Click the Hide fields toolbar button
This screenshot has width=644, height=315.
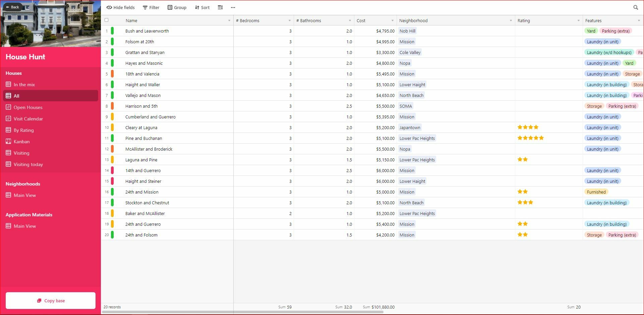point(121,7)
